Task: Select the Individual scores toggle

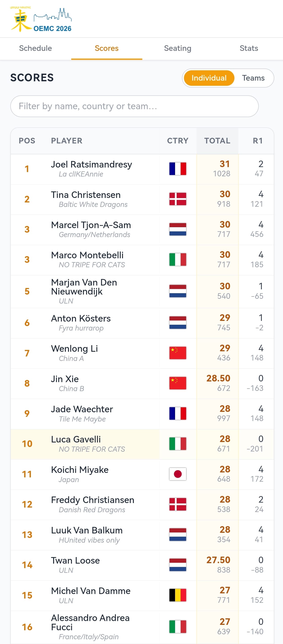Action: pyautogui.click(x=209, y=78)
